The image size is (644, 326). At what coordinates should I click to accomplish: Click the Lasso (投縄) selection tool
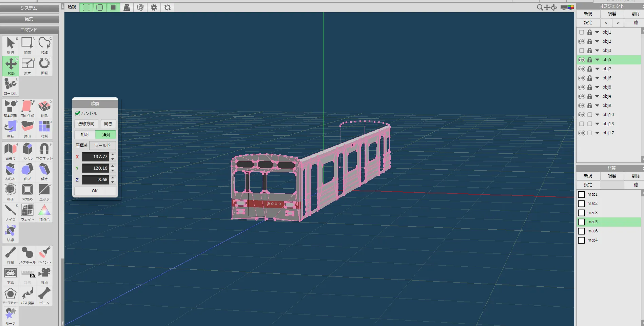pos(44,45)
